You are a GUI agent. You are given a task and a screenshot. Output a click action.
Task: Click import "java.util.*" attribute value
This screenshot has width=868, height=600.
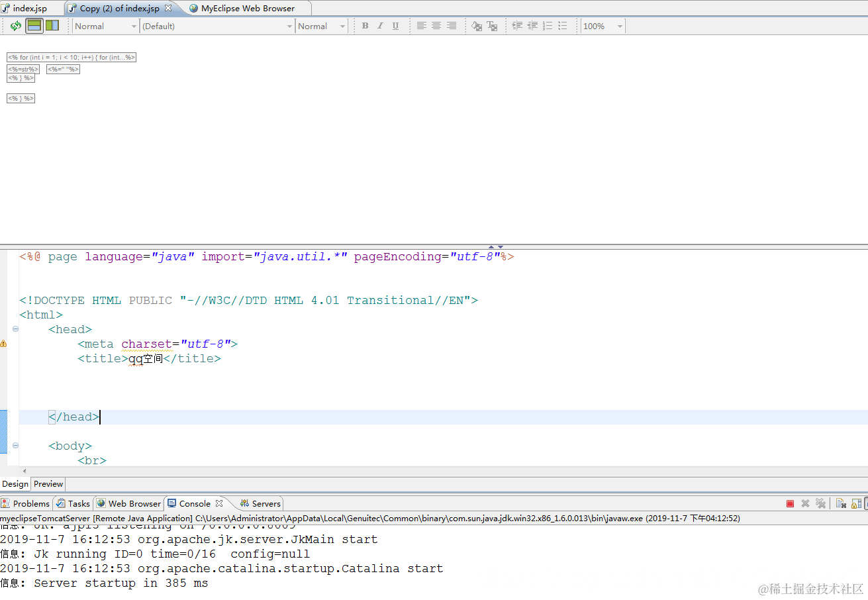pos(301,257)
